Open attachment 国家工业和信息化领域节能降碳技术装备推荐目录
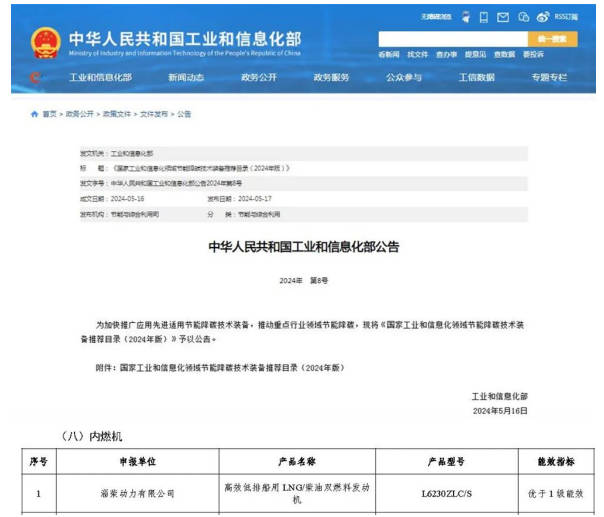Image resolution: width=604 pixels, height=517 pixels. tap(232, 368)
